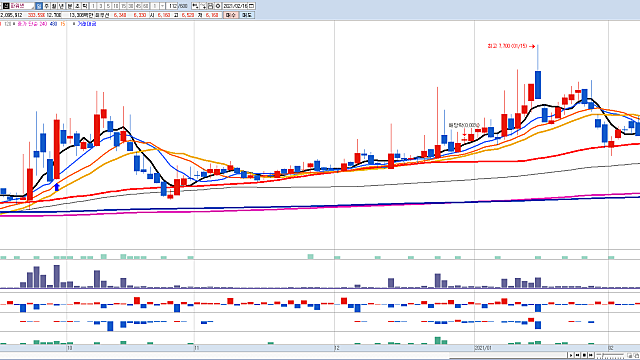Click the 주가 단순 moving average legend
The height and width of the screenshot is (360, 640).
(27, 24)
